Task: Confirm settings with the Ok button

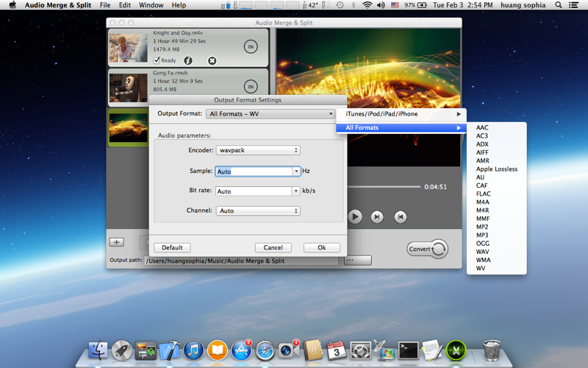Action: [322, 247]
